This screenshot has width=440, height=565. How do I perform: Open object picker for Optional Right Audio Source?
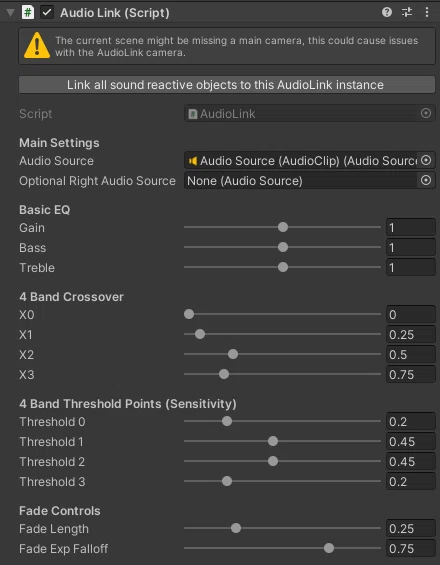pos(426,180)
